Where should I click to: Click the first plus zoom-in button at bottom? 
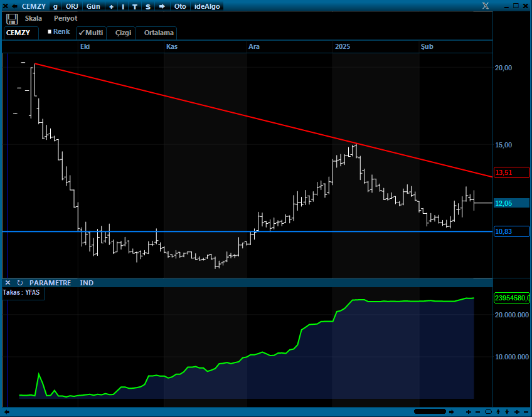[x=469, y=412]
